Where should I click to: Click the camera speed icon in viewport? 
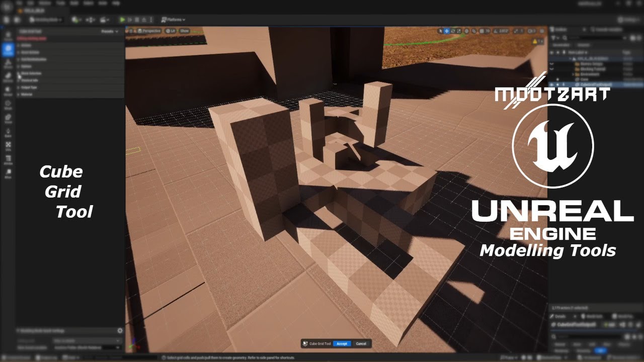coord(530,31)
